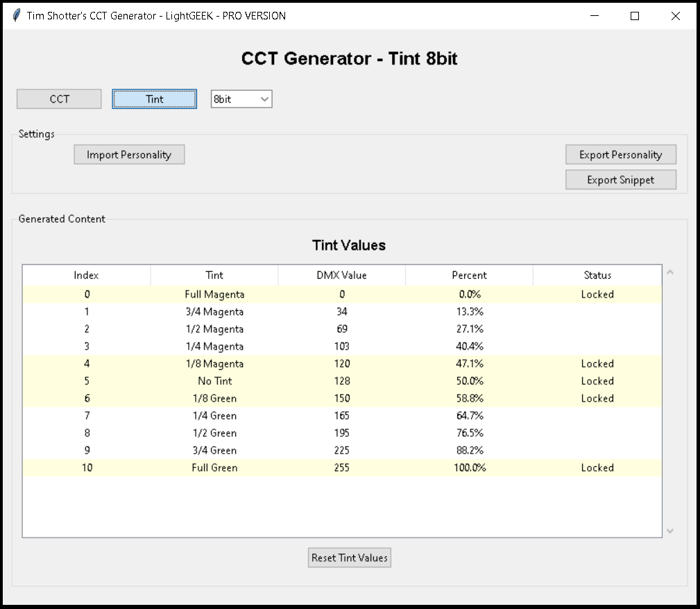The width and height of the screenshot is (700, 609).
Task: Click the DMX Value column header
Action: pos(341,275)
